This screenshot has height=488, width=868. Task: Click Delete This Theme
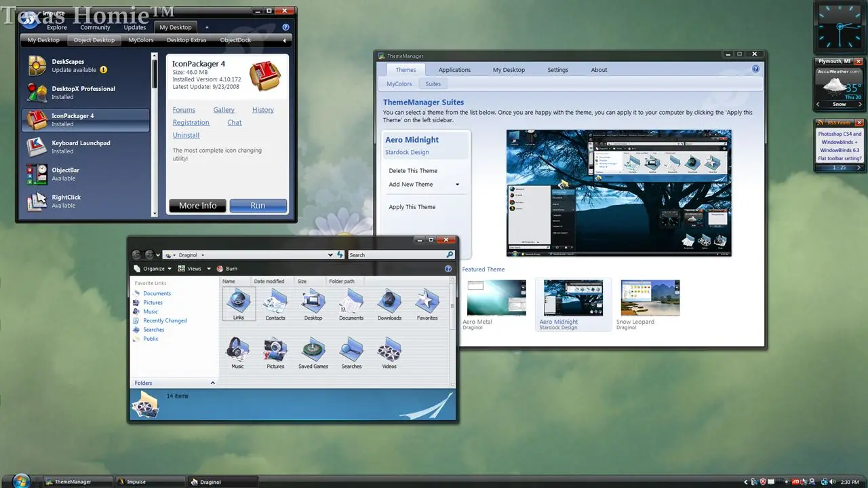[x=413, y=171]
